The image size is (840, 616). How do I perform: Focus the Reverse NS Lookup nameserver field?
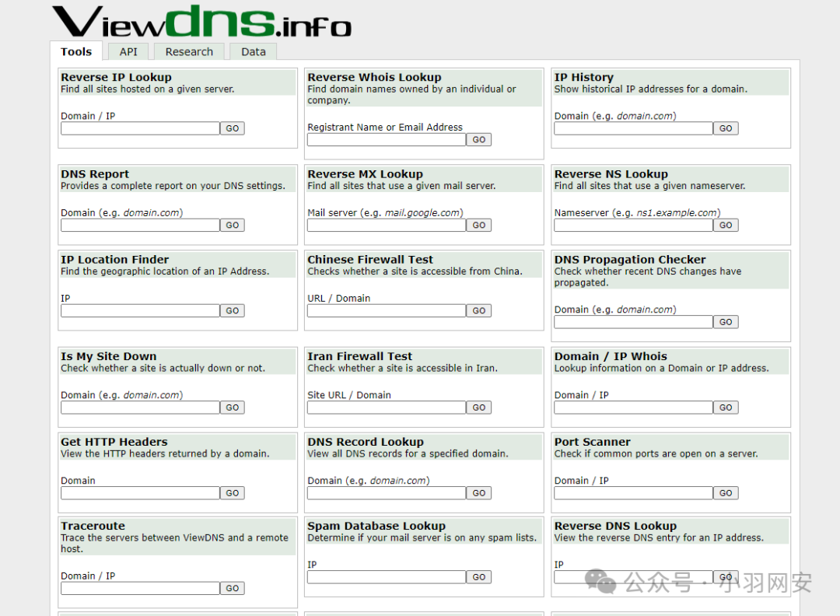pos(634,226)
